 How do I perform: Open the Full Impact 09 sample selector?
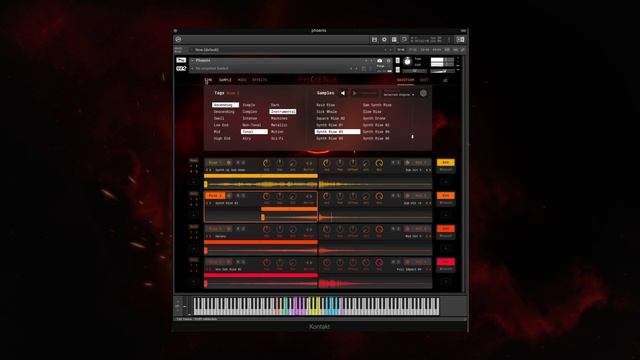(x=409, y=269)
